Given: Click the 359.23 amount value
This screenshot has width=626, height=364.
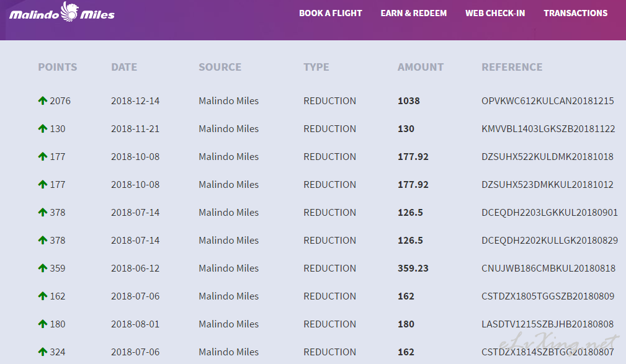Looking at the screenshot, I should (x=414, y=268).
